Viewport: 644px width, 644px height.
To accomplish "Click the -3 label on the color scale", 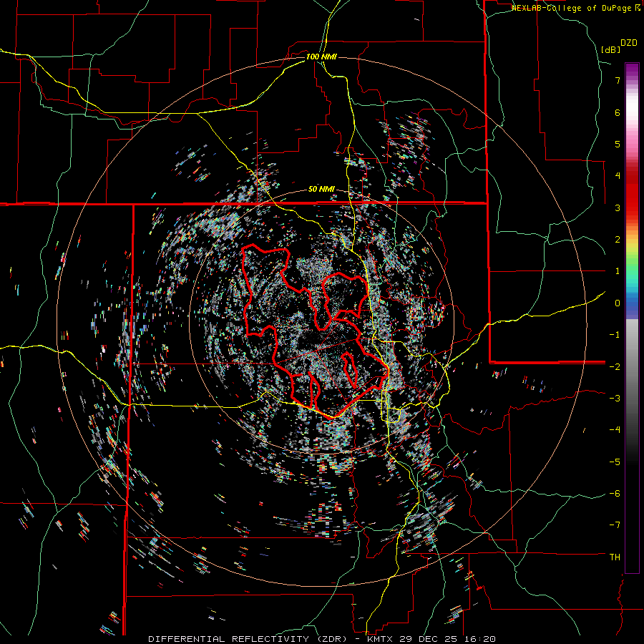I will [x=615, y=399].
